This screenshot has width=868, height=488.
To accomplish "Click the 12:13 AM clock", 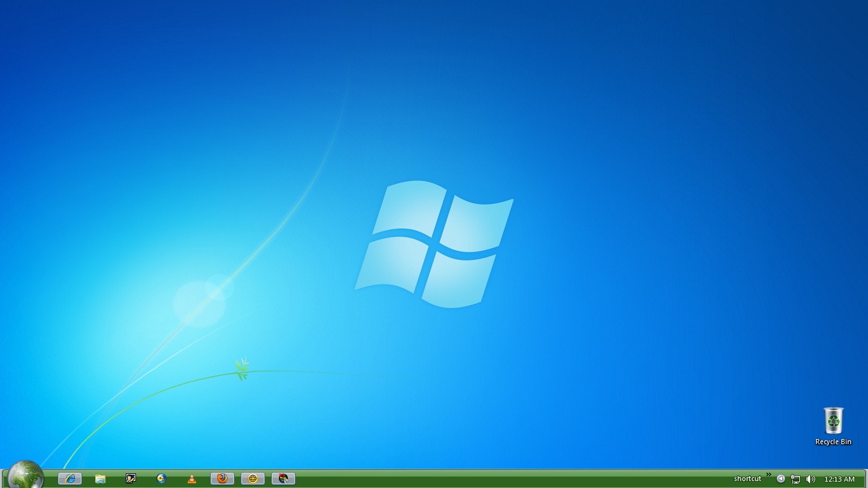I will click(x=839, y=479).
